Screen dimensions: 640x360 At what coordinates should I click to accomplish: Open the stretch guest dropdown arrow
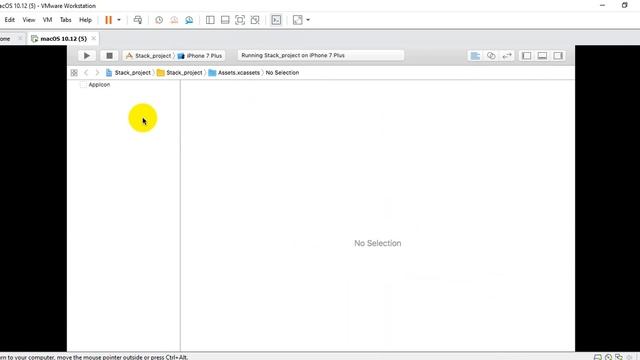[x=308, y=20]
